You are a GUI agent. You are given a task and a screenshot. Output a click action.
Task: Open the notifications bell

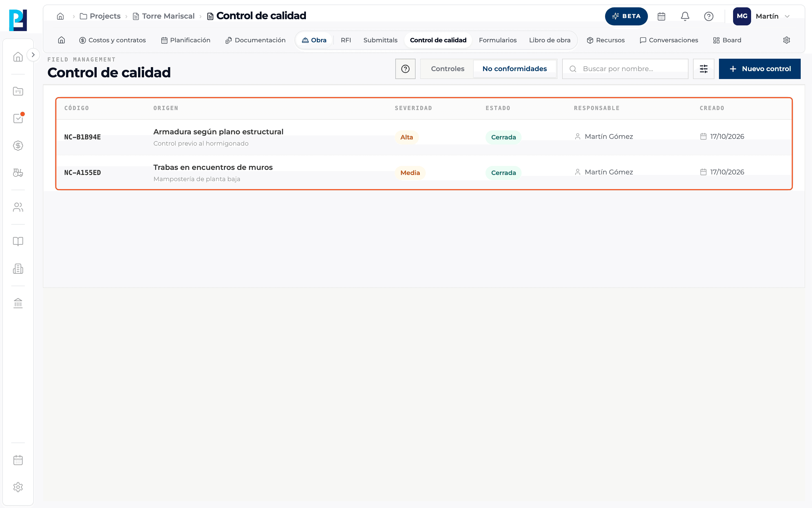tap(685, 16)
